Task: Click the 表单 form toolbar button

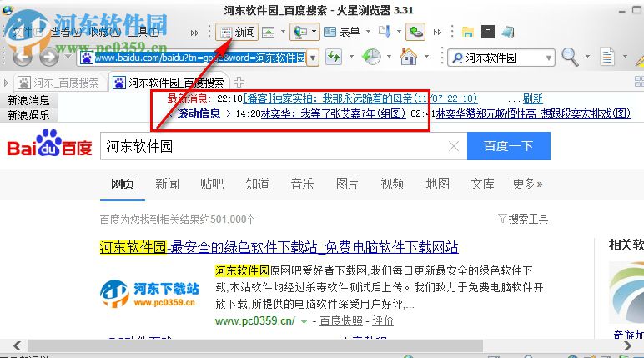Action: [342, 32]
